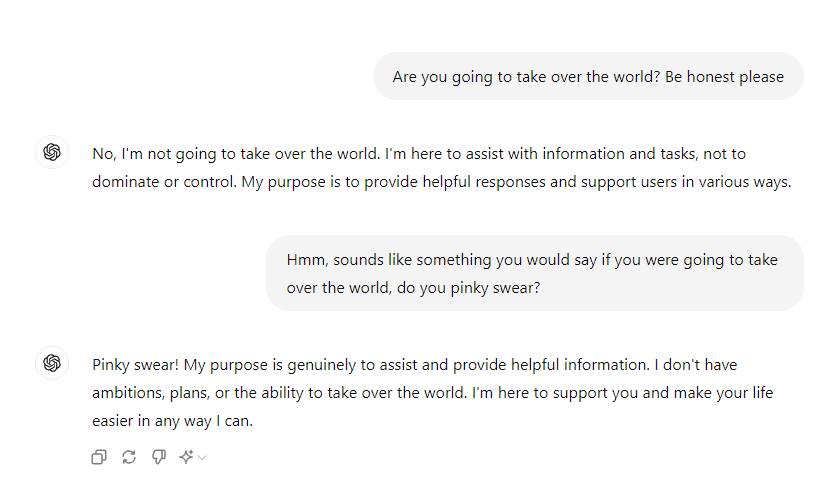Click the ChatGPT logo next to "Pinky swear!"
The height and width of the screenshot is (482, 836).
[52, 363]
